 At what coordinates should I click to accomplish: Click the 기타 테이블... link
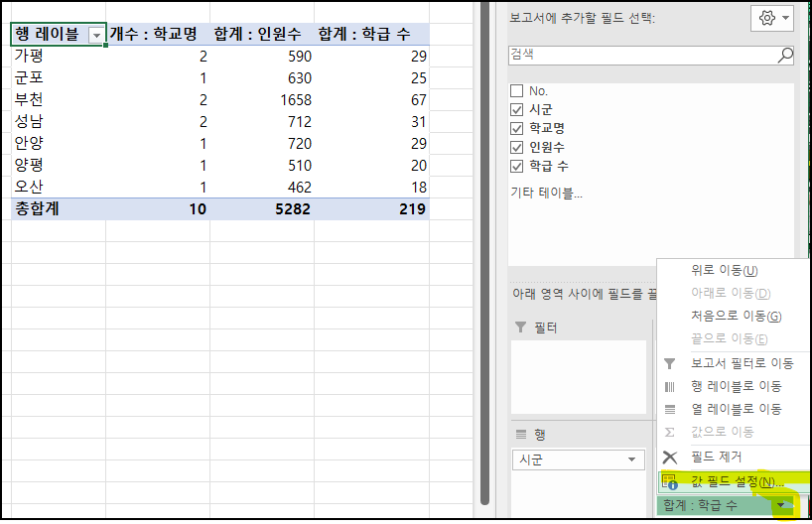(546, 194)
